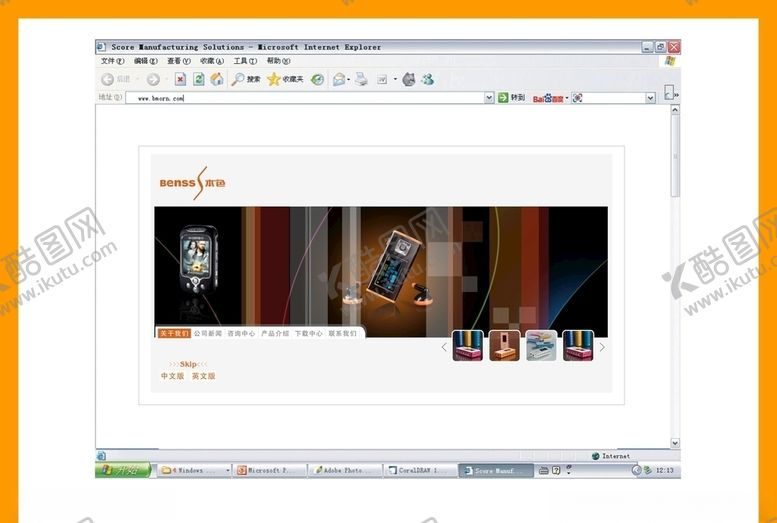This screenshot has height=523, width=777.
Task: Select the first product thumbnail in carousel
Action: click(467, 346)
